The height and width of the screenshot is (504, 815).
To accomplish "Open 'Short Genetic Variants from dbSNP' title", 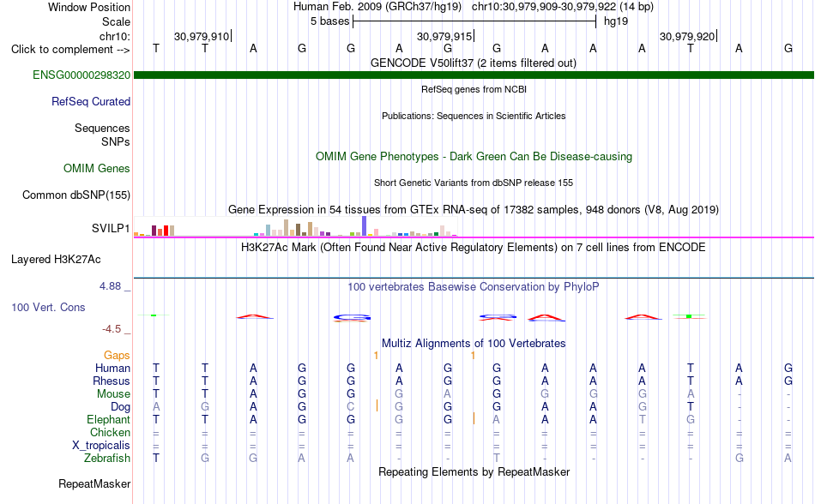I will (x=474, y=183).
